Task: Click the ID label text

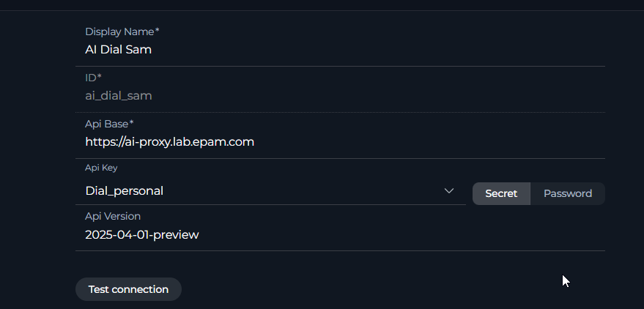Action: tap(90, 77)
